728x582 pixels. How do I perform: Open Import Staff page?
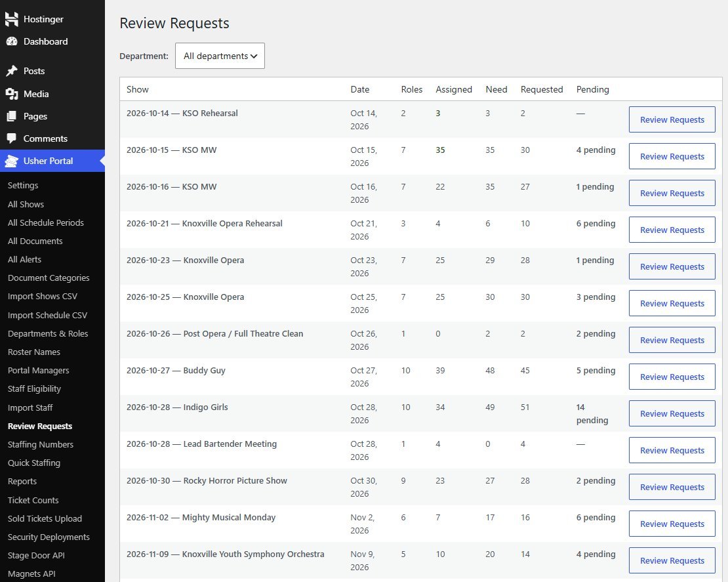coord(30,407)
